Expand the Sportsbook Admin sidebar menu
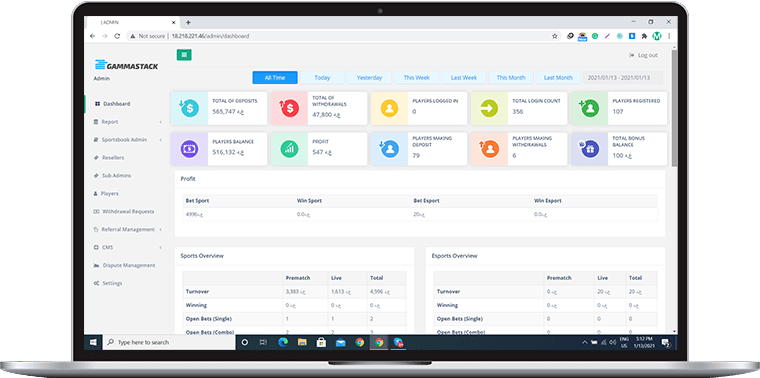The height and width of the screenshot is (378, 760). (x=127, y=140)
